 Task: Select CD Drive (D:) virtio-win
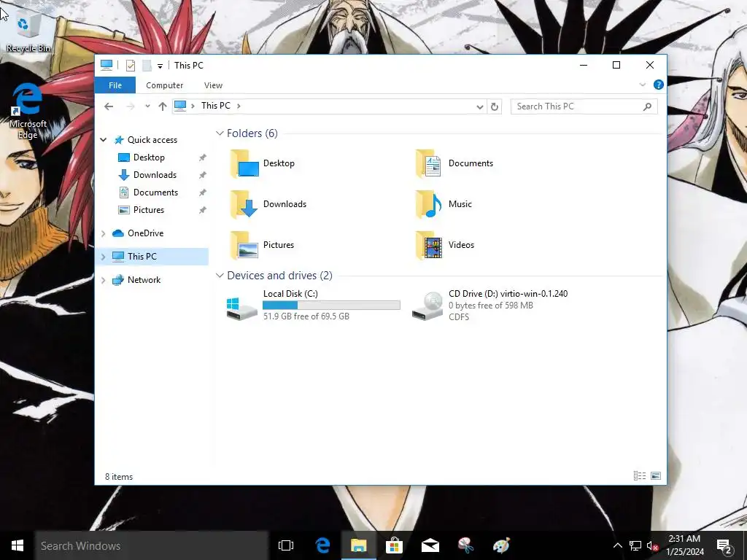click(x=490, y=306)
